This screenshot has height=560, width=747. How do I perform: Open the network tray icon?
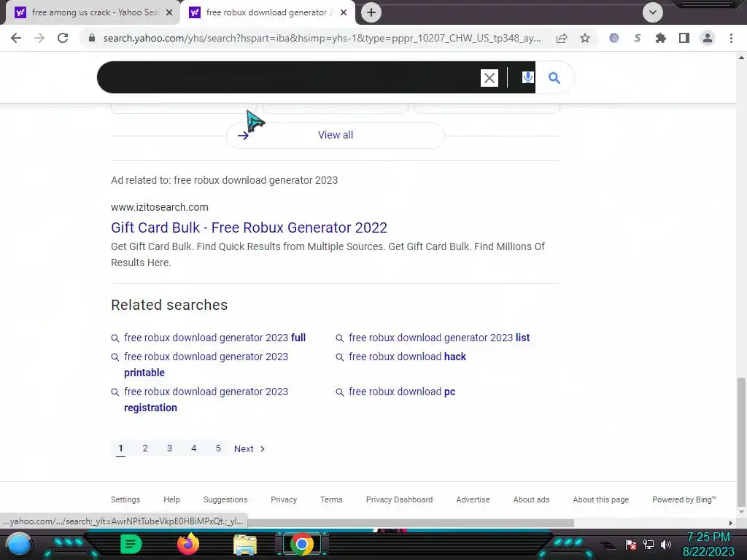649,544
